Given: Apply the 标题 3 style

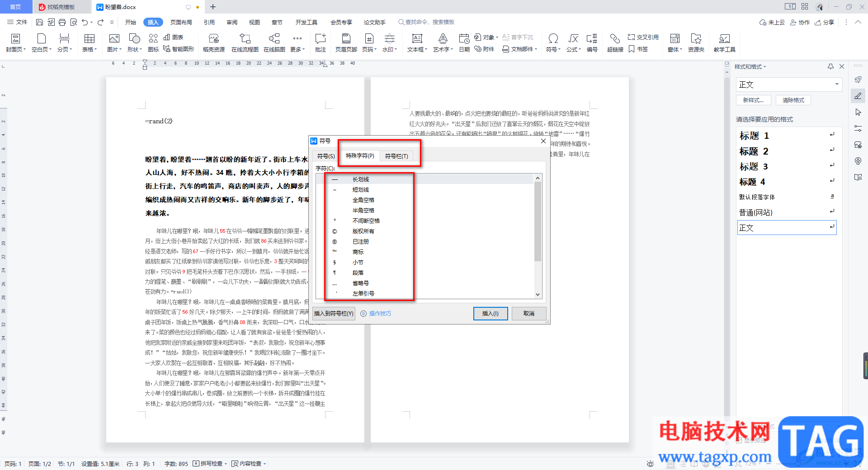Looking at the screenshot, I should [x=787, y=166].
